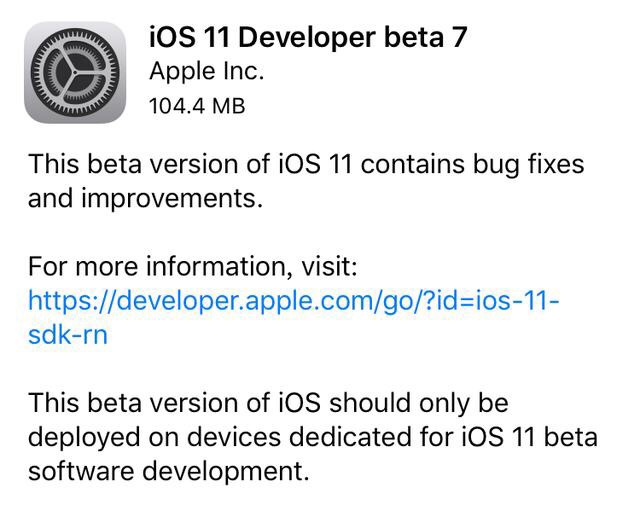The height and width of the screenshot is (505, 640).
Task: Tap the Settings gear app icon
Action: pyautogui.click(x=75, y=73)
